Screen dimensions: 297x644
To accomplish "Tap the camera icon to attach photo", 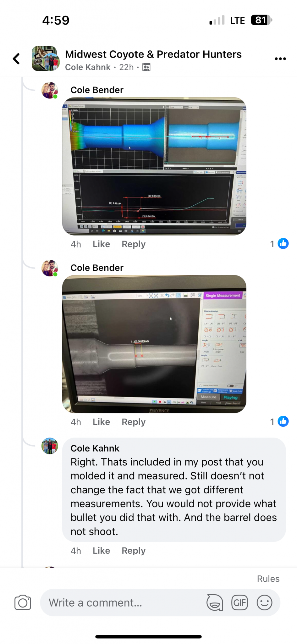I will 23,602.
